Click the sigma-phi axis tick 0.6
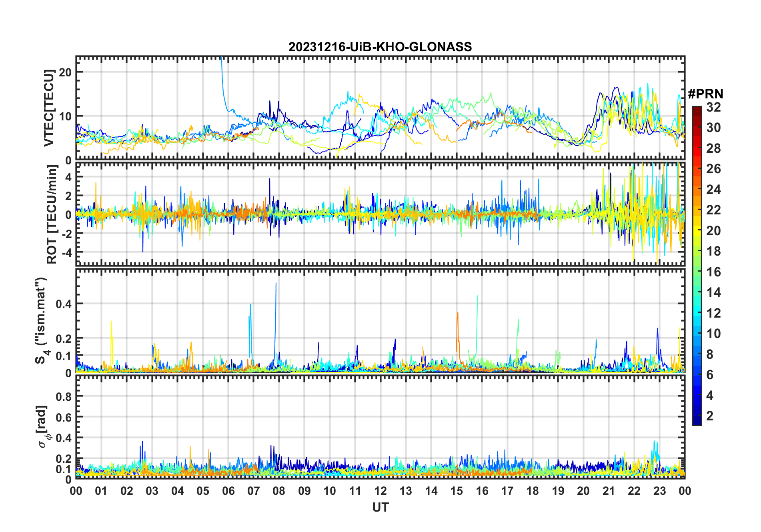Screen dimensions: 761x532 pyautogui.click(x=64, y=417)
